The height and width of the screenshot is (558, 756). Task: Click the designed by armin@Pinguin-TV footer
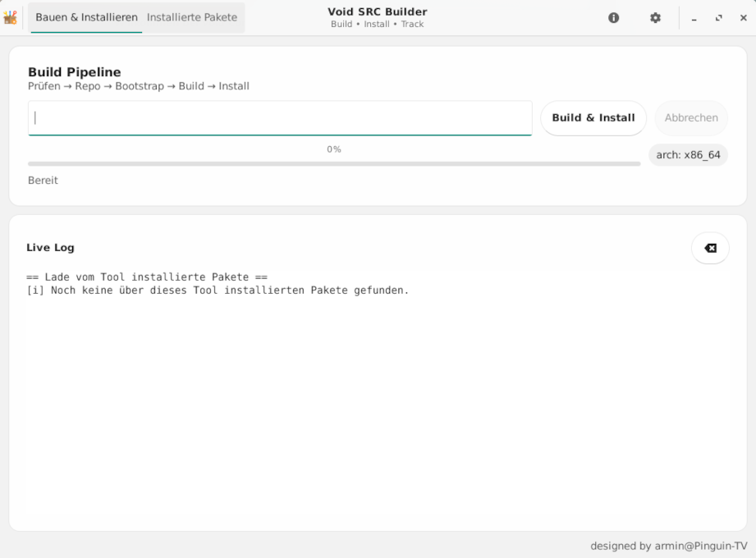tap(668, 546)
